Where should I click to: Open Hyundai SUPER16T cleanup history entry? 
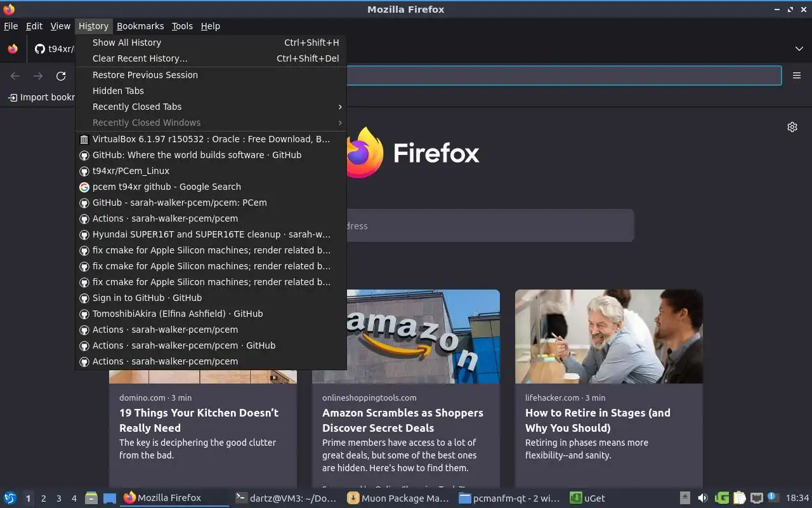coord(211,234)
